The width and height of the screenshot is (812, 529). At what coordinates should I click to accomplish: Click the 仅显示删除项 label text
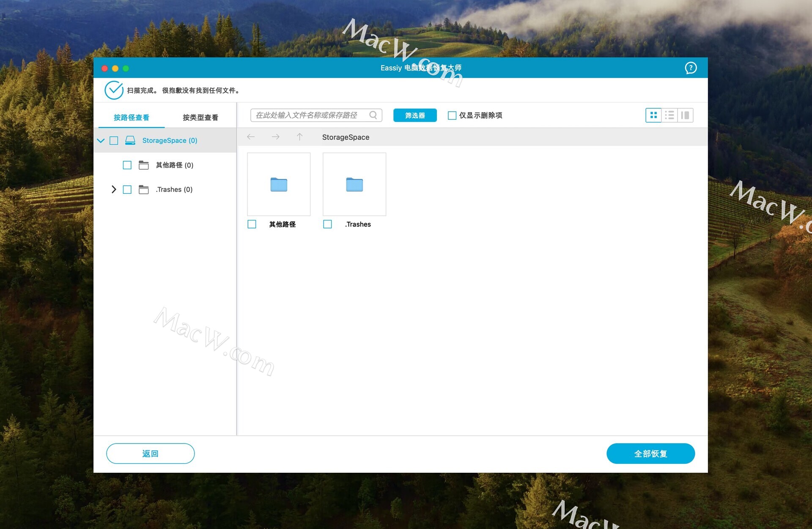point(481,116)
